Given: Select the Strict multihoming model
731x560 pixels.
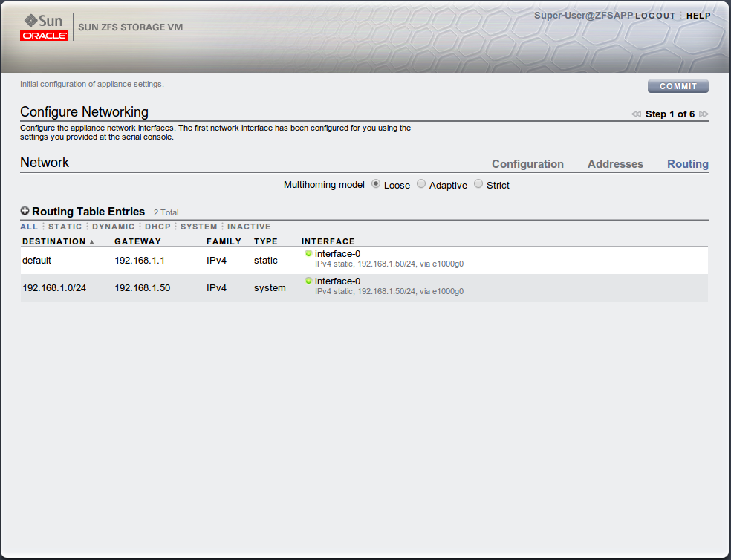Looking at the screenshot, I should [x=478, y=183].
